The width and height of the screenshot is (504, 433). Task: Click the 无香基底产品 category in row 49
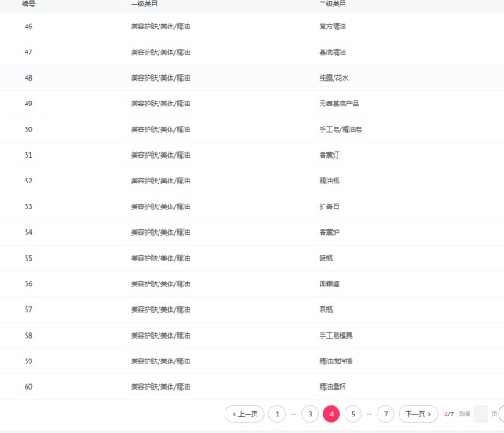339,104
